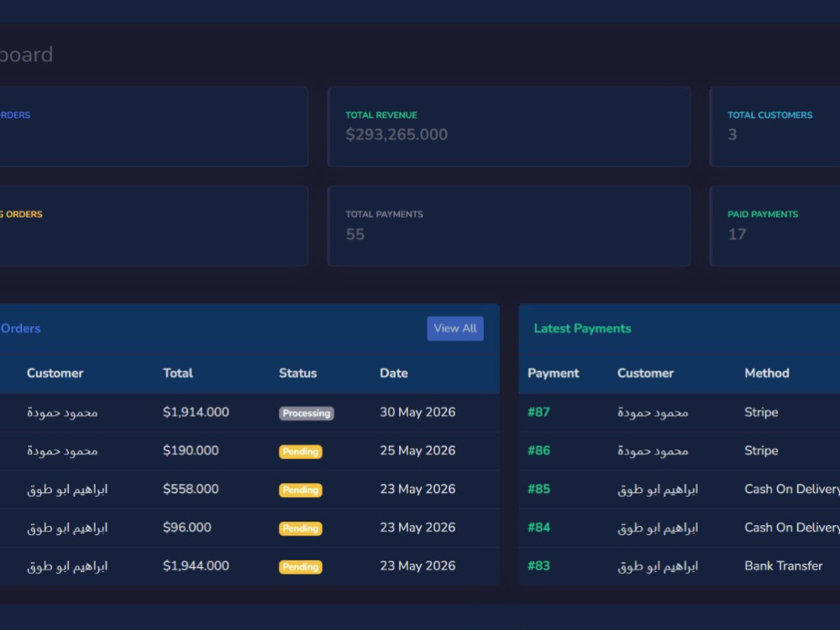Click the $190.000 order total

coord(191,450)
